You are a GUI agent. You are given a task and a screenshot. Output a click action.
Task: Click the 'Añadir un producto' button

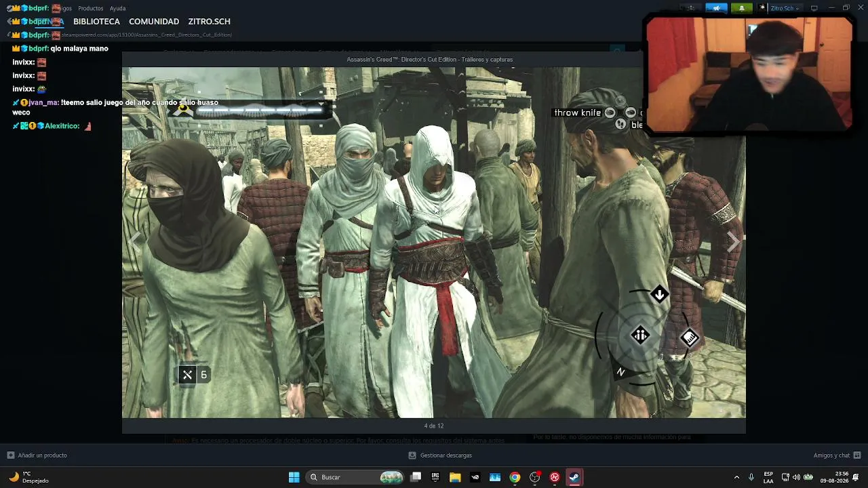click(37, 455)
